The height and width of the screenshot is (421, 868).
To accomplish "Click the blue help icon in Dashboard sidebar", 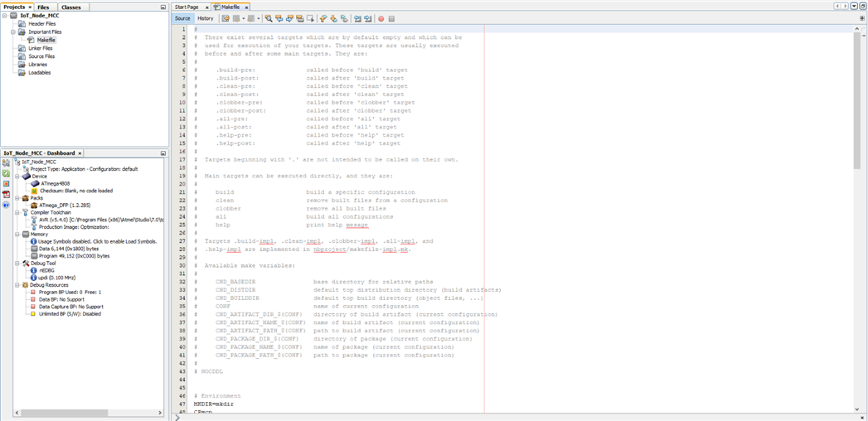I will point(6,204).
